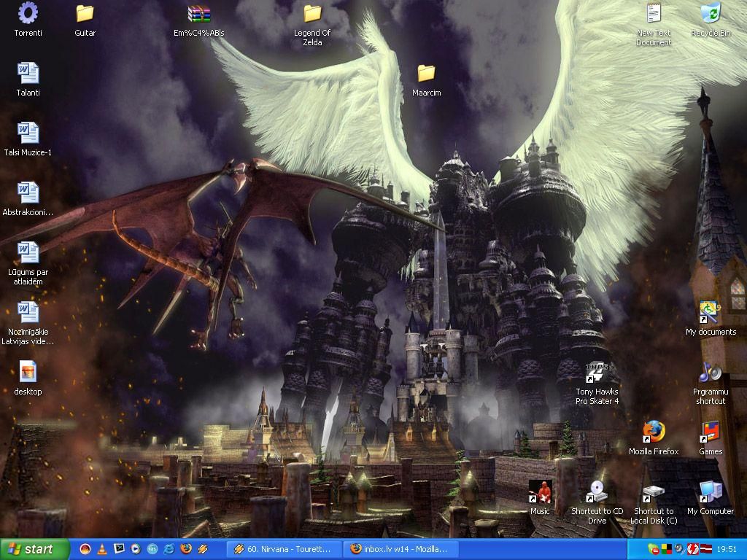This screenshot has height=560, width=747.
Task: Select the Talsi Muzice-1 Word document
Action: coord(28,139)
